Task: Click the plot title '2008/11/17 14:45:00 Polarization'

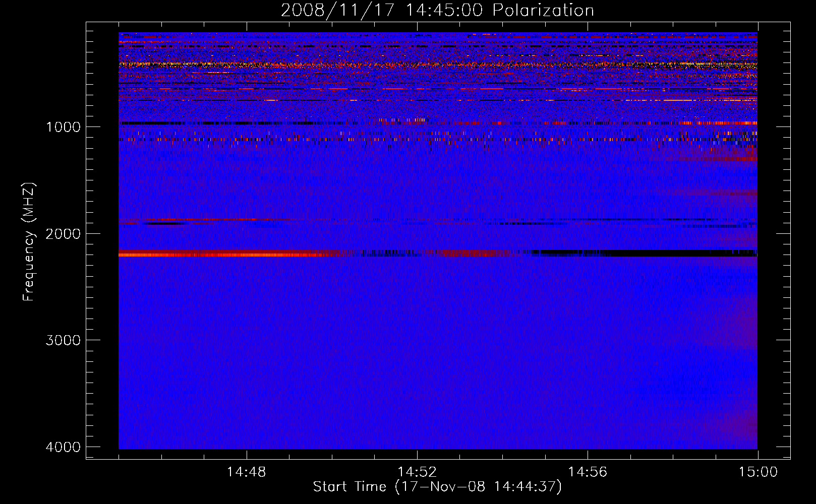Action: point(437,10)
